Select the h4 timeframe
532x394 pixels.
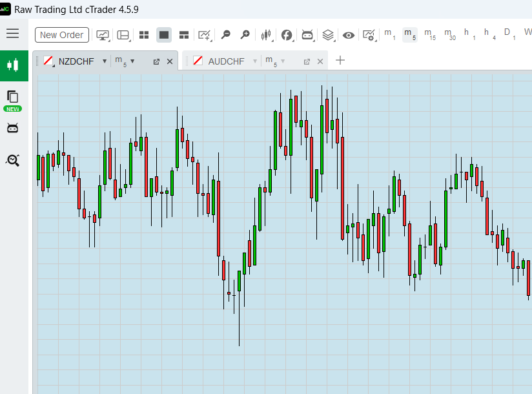coord(489,34)
